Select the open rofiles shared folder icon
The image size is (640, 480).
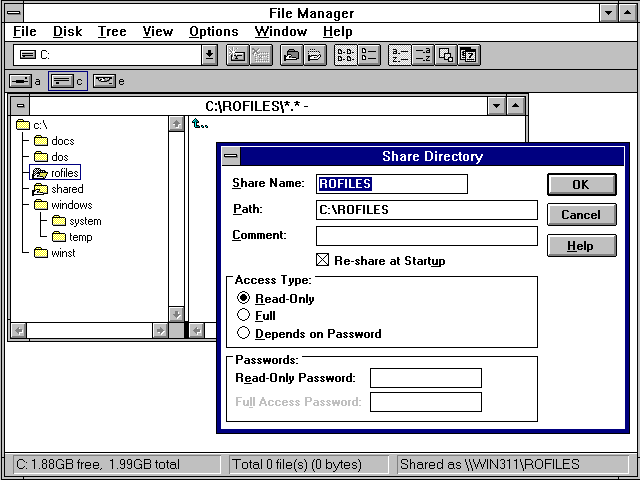(x=40, y=173)
